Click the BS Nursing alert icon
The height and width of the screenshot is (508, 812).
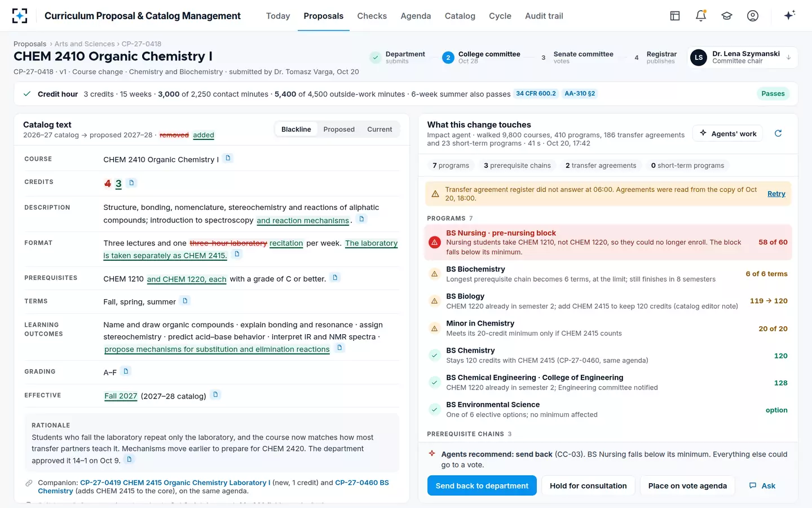tap(435, 242)
